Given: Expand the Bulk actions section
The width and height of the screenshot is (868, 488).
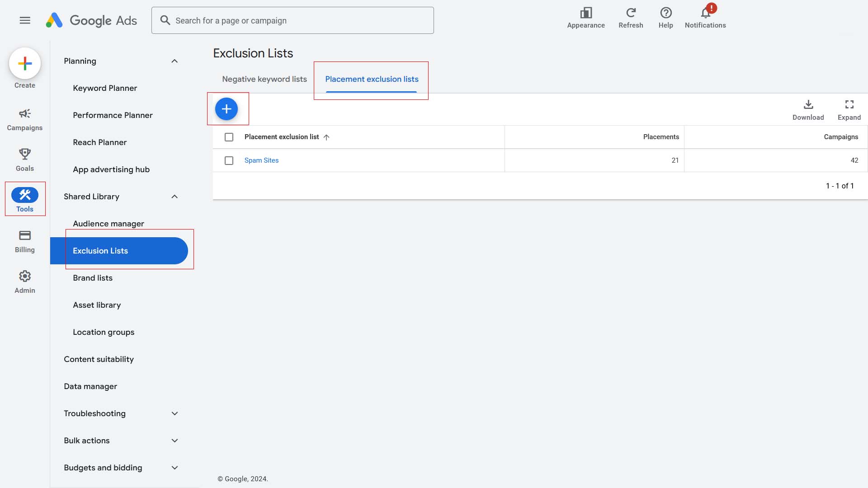Looking at the screenshot, I should click(x=175, y=441).
